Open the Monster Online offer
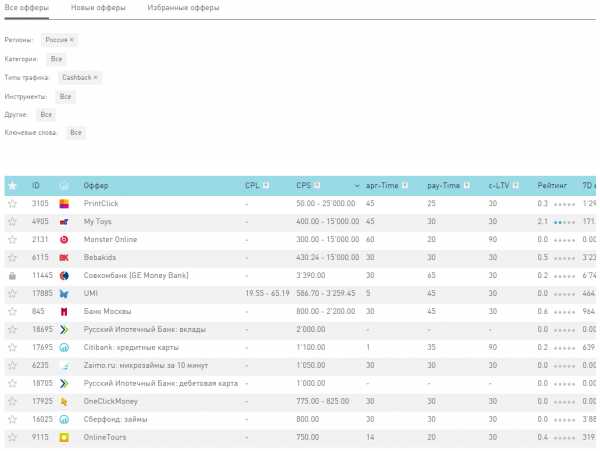The image size is (600, 451). click(110, 239)
